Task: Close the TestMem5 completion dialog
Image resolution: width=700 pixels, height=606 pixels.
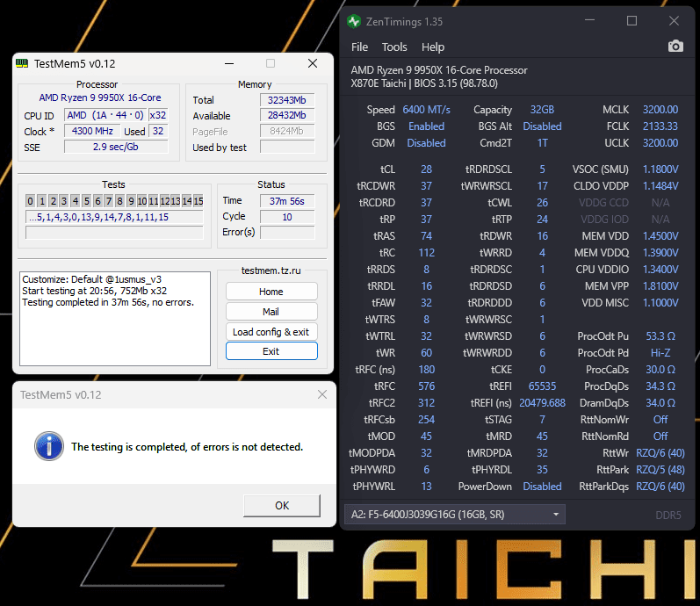Action: pyautogui.click(x=321, y=394)
